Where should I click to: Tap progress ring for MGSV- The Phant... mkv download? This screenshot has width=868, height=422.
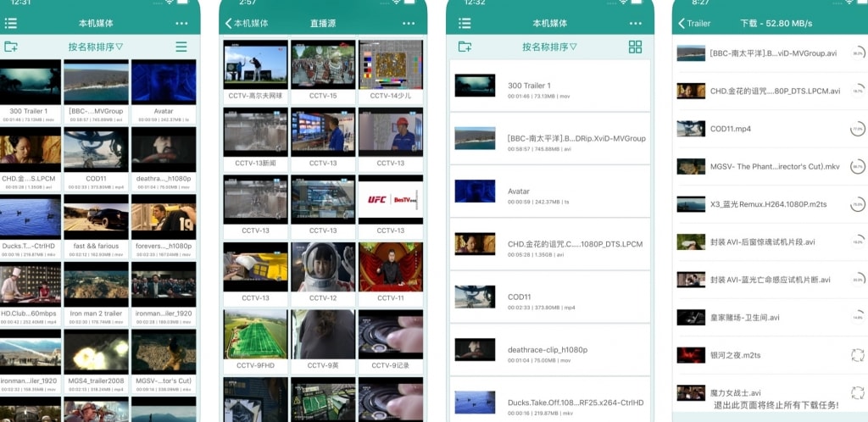pos(858,166)
